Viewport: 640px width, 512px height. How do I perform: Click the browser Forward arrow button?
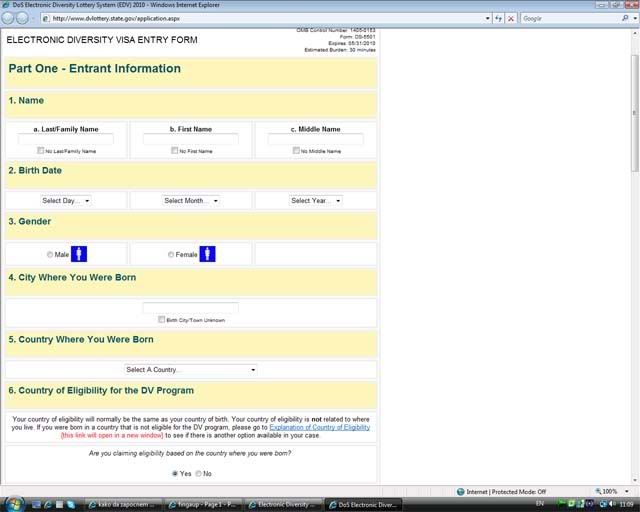click(x=22, y=18)
